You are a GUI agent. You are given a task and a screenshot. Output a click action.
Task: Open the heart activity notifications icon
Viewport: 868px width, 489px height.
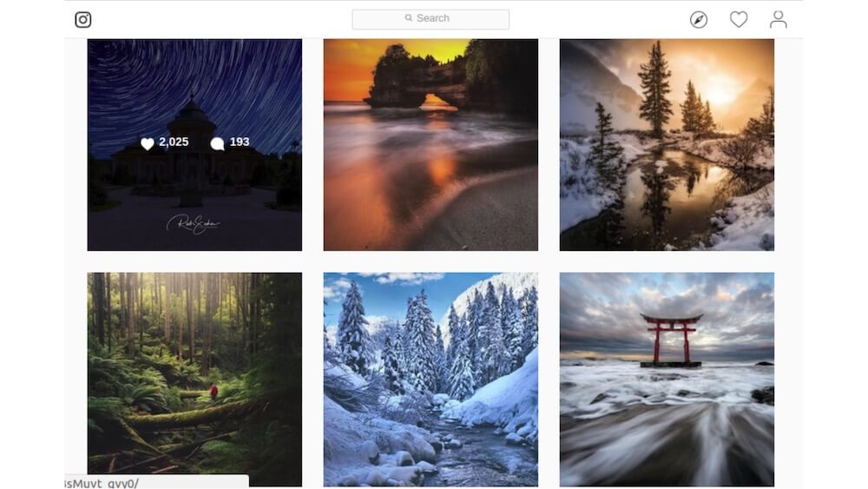pos(739,19)
